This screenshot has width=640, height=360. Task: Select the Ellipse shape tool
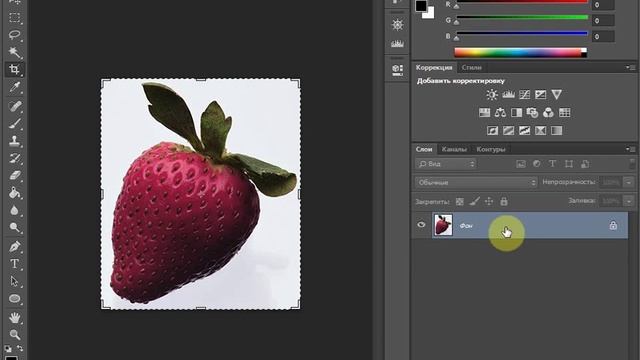(x=15, y=298)
